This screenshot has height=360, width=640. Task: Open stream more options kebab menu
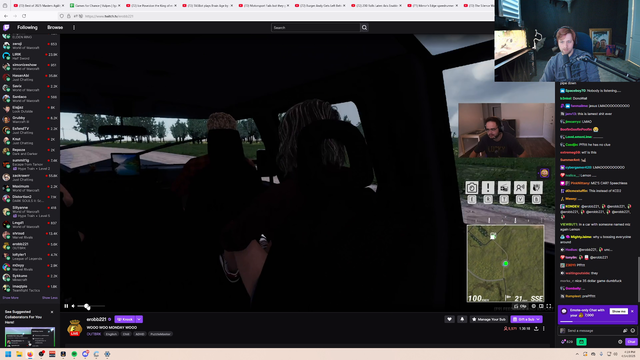(544, 329)
